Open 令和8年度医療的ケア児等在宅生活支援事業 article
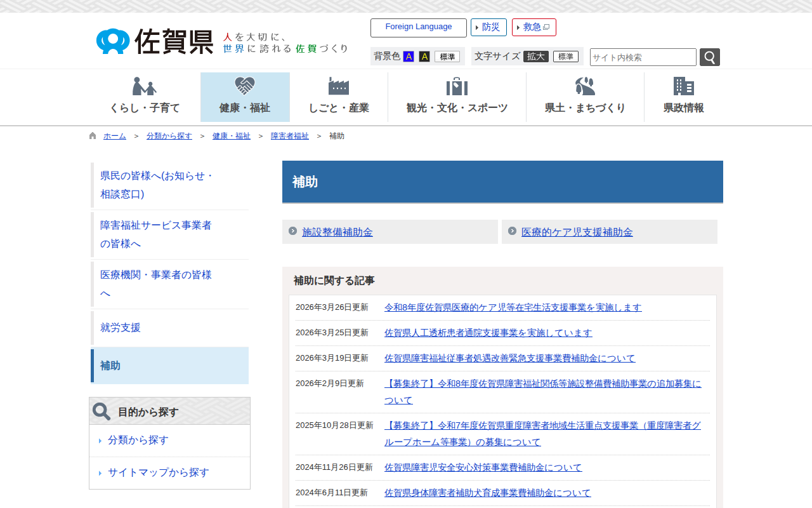 (513, 307)
